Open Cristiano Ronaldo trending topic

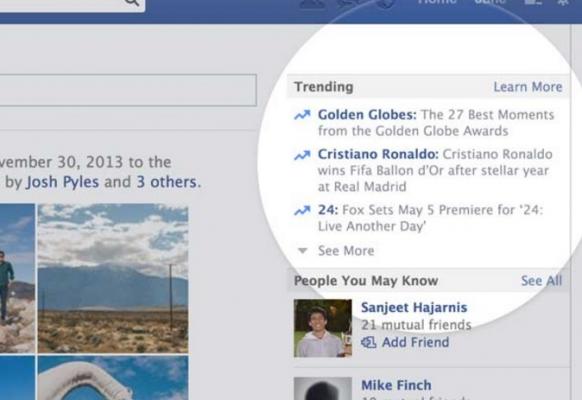click(378, 154)
